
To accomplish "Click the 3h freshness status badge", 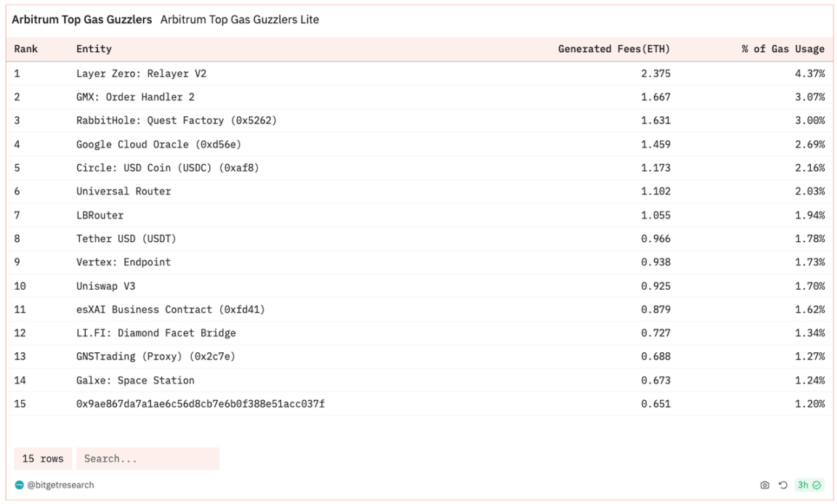I will pos(809,485).
